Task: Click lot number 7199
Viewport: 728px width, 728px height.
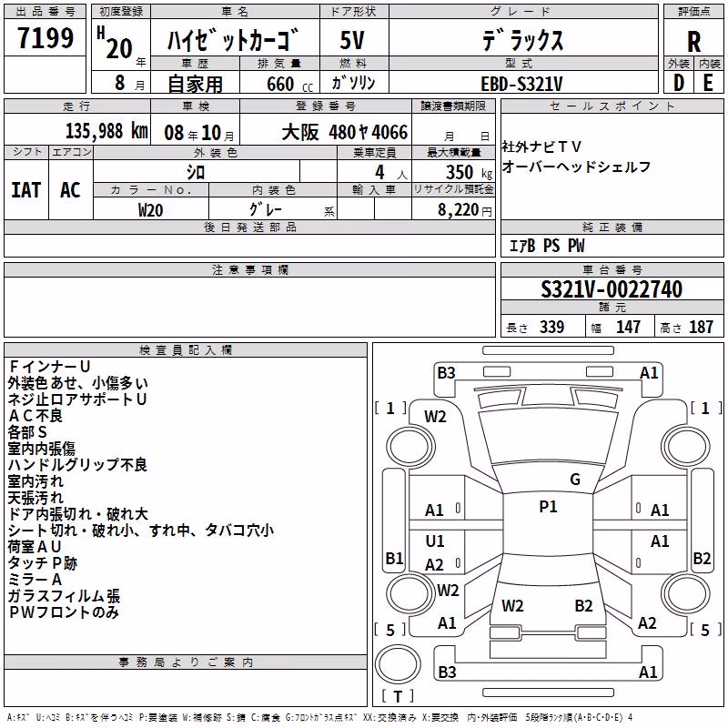Action: 45,38
